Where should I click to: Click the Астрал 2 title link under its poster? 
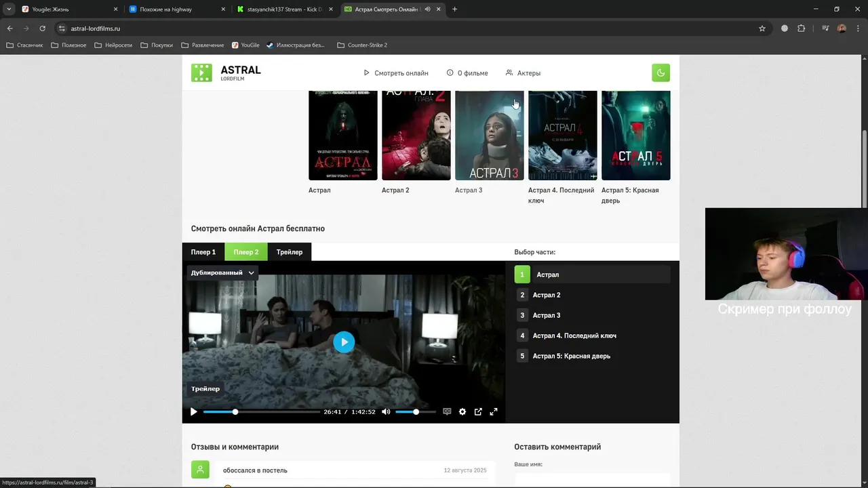(x=395, y=190)
